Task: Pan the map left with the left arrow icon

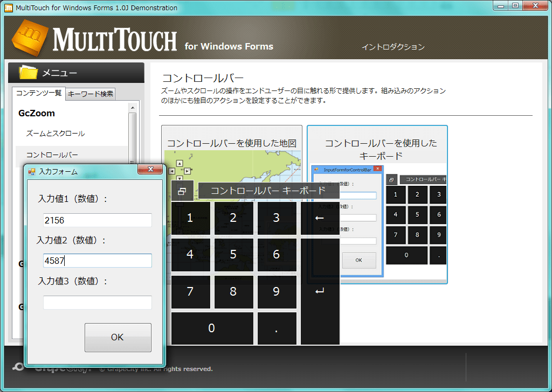Action: coord(171,170)
